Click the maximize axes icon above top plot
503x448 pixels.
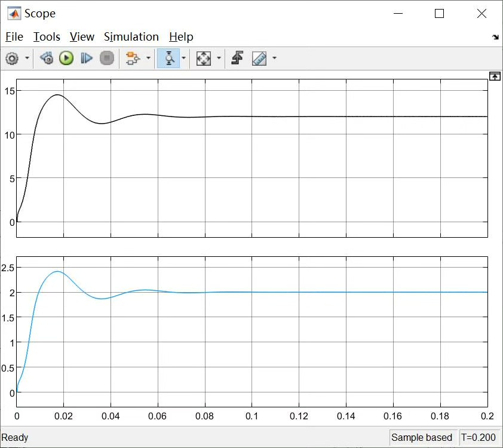tap(495, 76)
